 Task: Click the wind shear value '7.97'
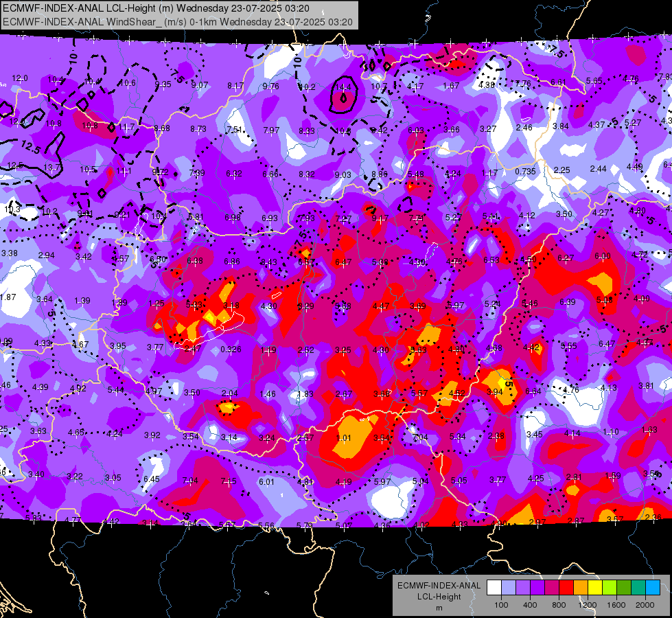click(x=271, y=130)
